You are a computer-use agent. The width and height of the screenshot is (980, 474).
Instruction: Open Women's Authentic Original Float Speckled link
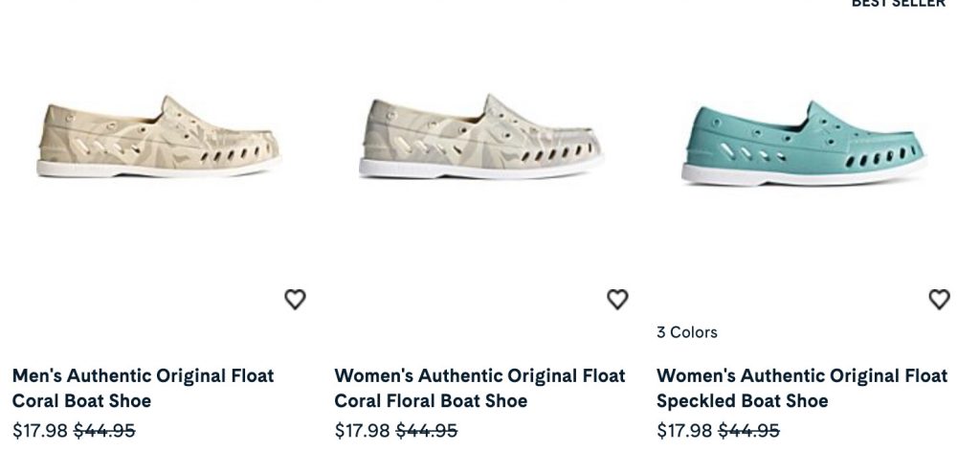tap(802, 388)
